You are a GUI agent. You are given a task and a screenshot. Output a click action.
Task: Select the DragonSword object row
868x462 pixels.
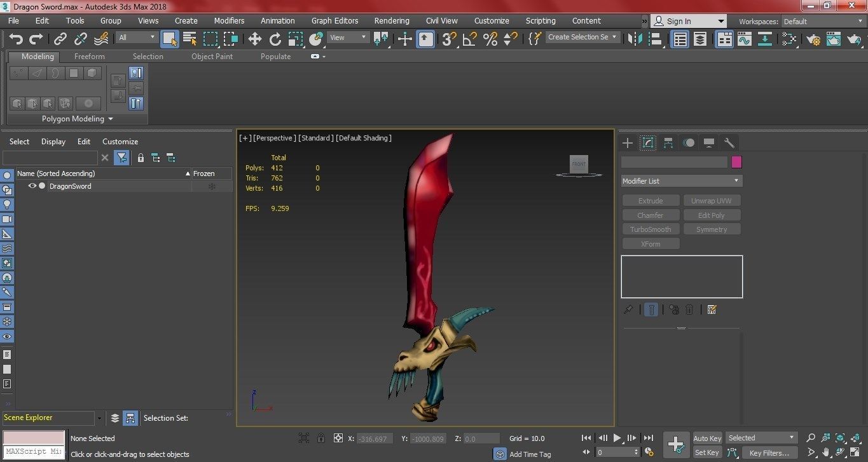click(124, 186)
